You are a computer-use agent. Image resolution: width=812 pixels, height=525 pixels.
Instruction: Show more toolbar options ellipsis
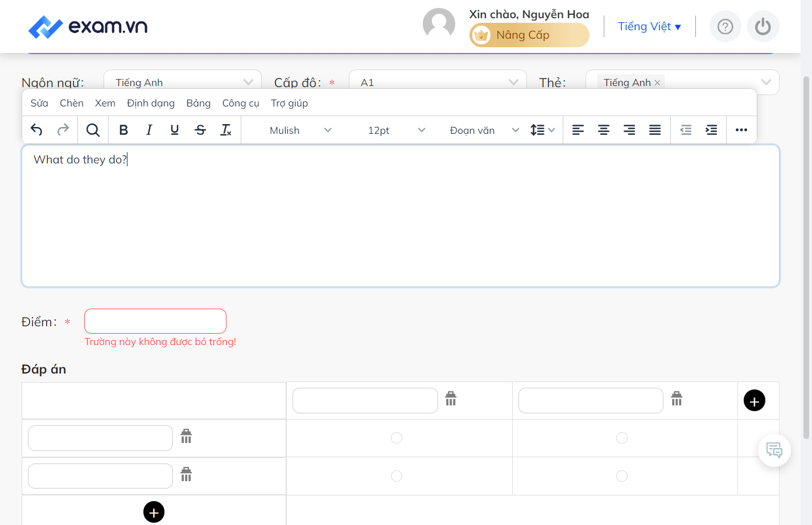[x=741, y=130]
